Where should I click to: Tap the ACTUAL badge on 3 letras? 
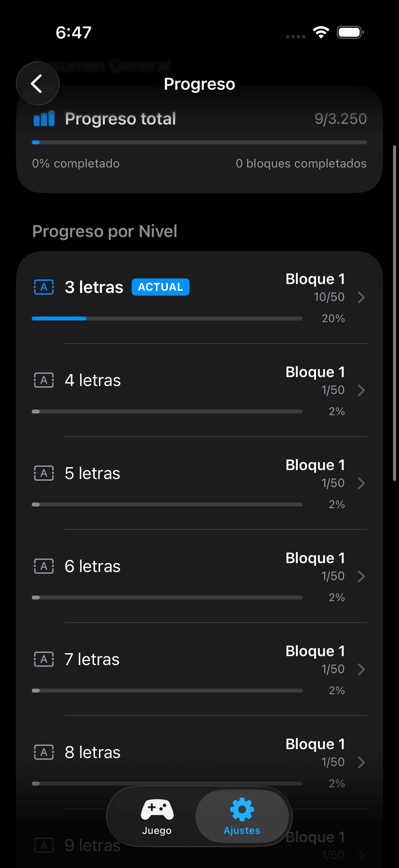click(x=160, y=287)
